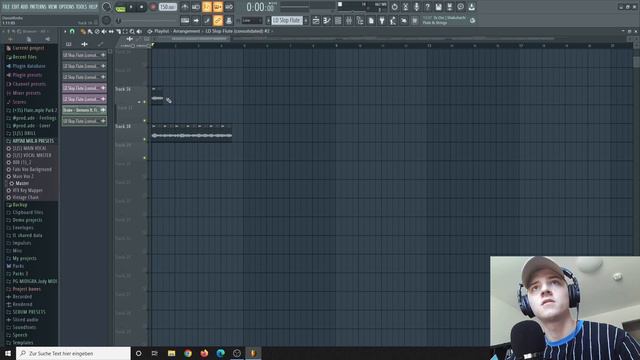Open the plugin picker plug icon
The width and height of the screenshot is (640, 360).
click(x=382, y=20)
